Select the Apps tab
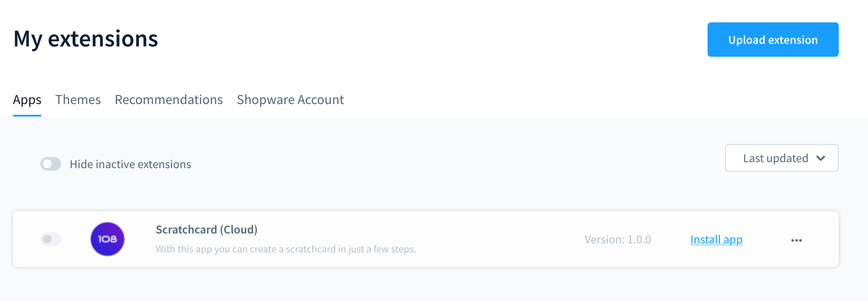The height and width of the screenshot is (301, 868). pyautogui.click(x=27, y=100)
